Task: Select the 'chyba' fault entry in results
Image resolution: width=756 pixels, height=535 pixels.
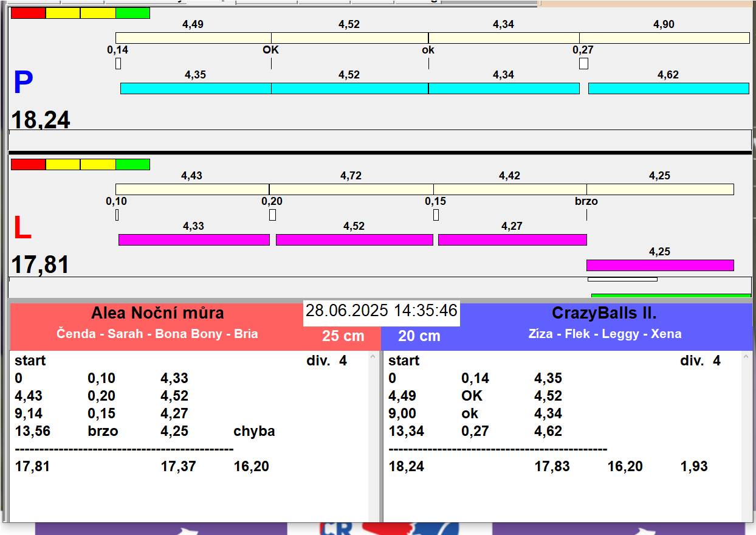Action: tap(254, 431)
